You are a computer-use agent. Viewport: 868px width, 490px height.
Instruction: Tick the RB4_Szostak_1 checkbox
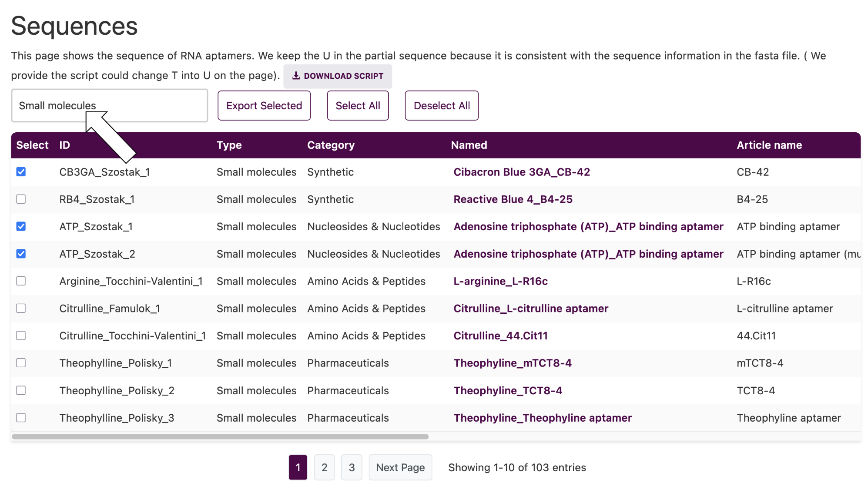pos(21,199)
